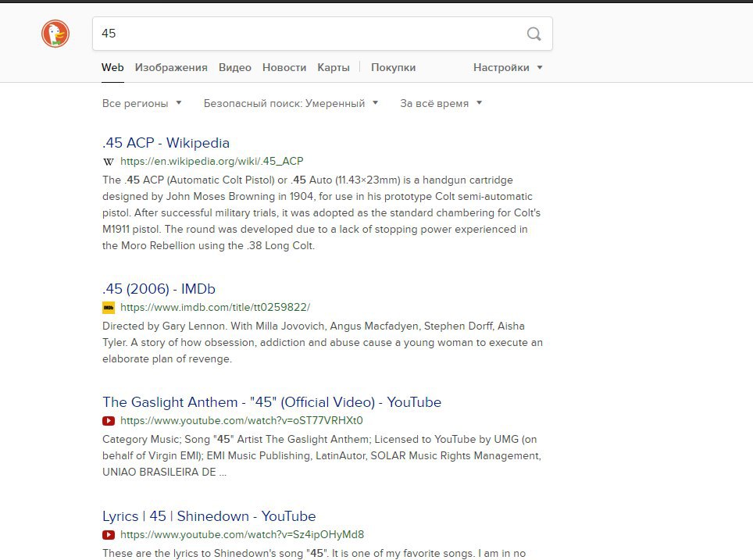This screenshot has width=753, height=560.
Task: Click the snippet "These are the lyrics to Shinedown's song"
Action: [x=314, y=553]
